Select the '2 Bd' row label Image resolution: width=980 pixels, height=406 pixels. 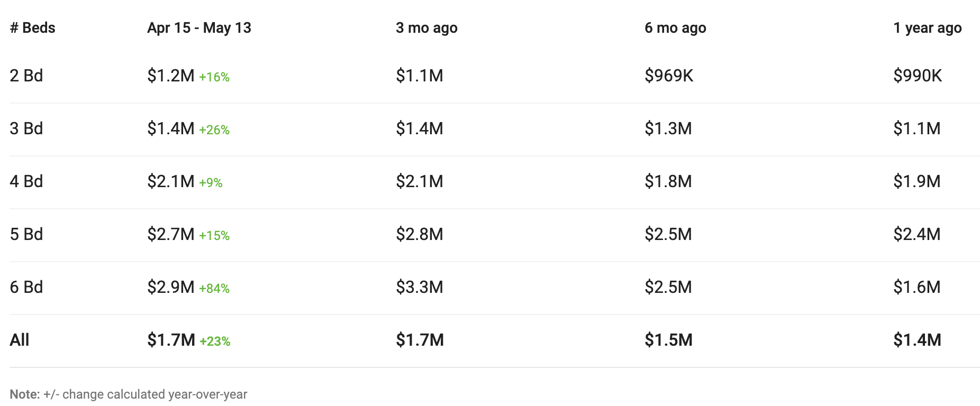(x=26, y=76)
